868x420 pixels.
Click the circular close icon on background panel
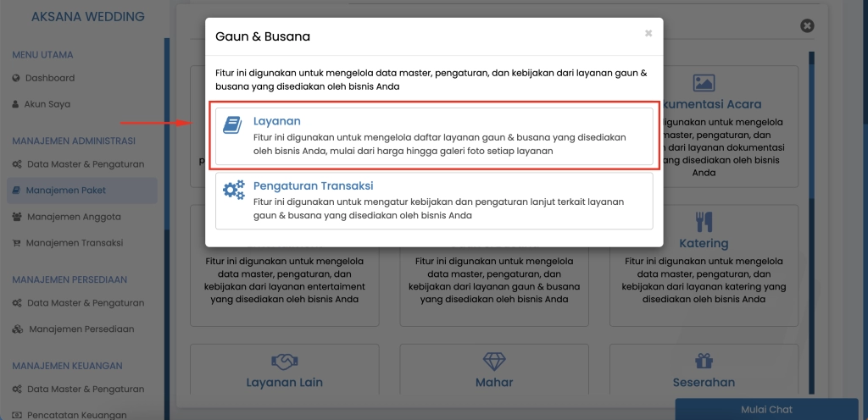coord(807,26)
